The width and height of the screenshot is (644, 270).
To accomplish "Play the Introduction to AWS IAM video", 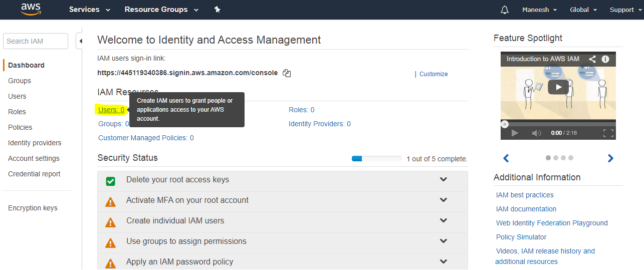I will (x=558, y=87).
